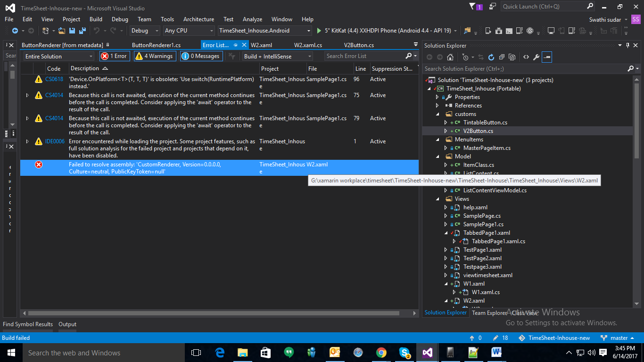This screenshot has width=644, height=362.
Task: Switch to the W2.xaml.cs tab
Action: tap(308, 45)
